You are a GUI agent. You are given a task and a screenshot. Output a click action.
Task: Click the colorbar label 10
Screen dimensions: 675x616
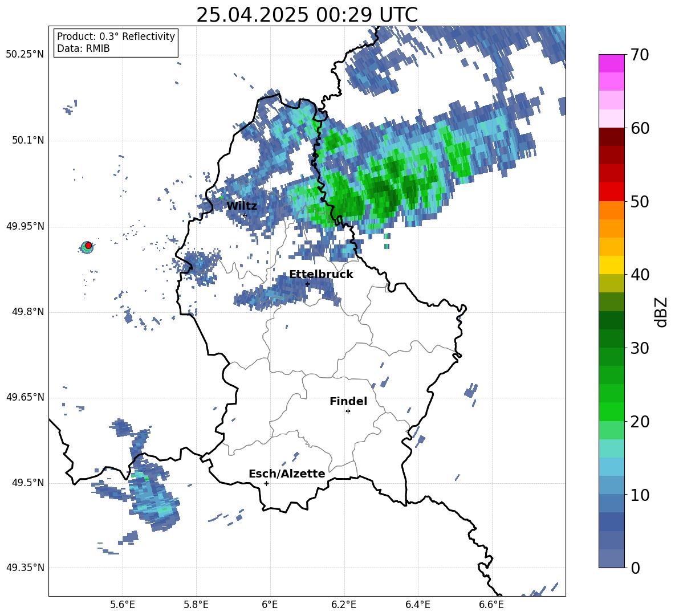(640, 495)
